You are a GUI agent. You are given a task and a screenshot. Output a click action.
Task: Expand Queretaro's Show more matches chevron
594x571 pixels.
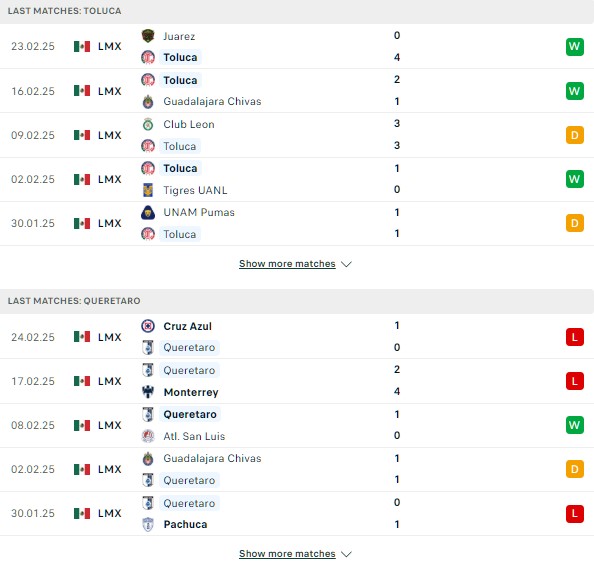coord(346,554)
